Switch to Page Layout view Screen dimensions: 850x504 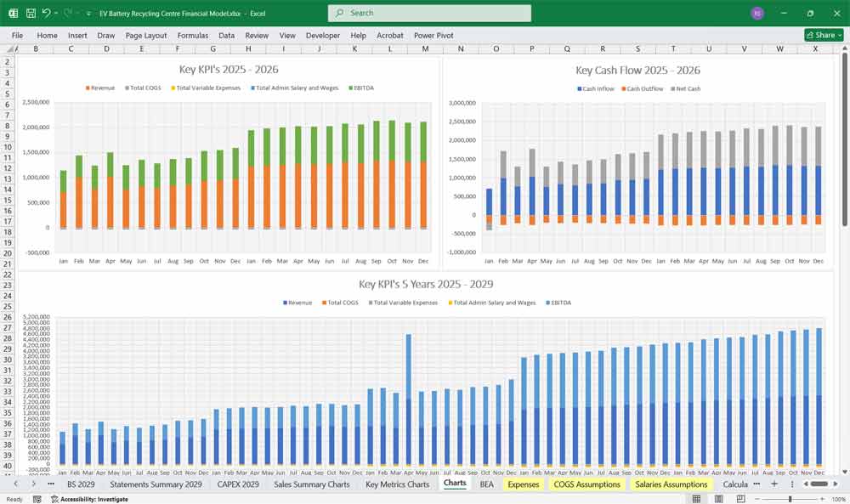click(x=718, y=498)
